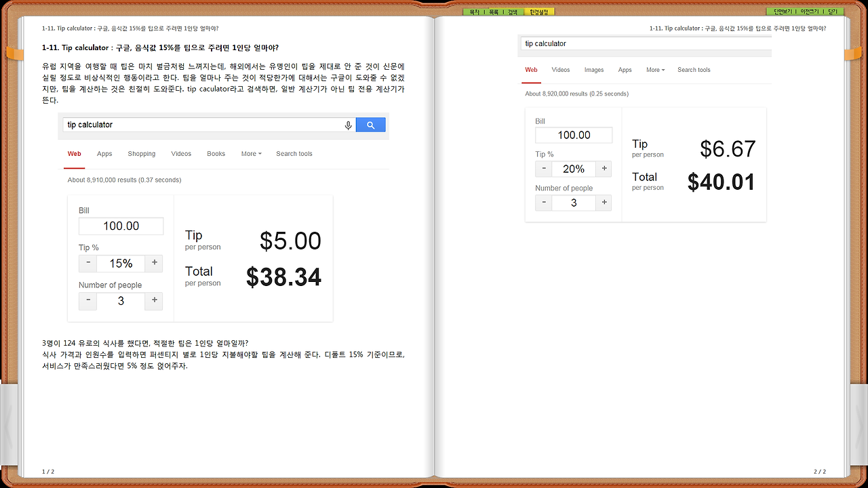Image resolution: width=868 pixels, height=488 pixels.
Task: Click the '1 / 2' page number
Action: click(48, 471)
